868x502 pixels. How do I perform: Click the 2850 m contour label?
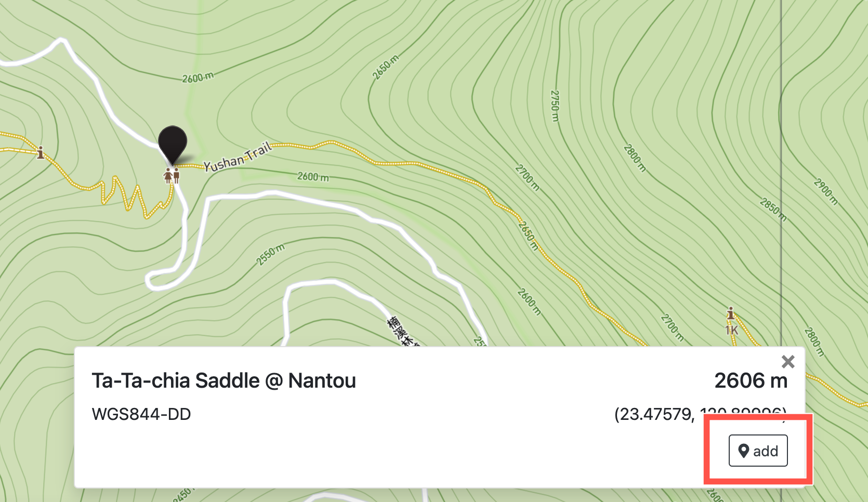point(773,209)
